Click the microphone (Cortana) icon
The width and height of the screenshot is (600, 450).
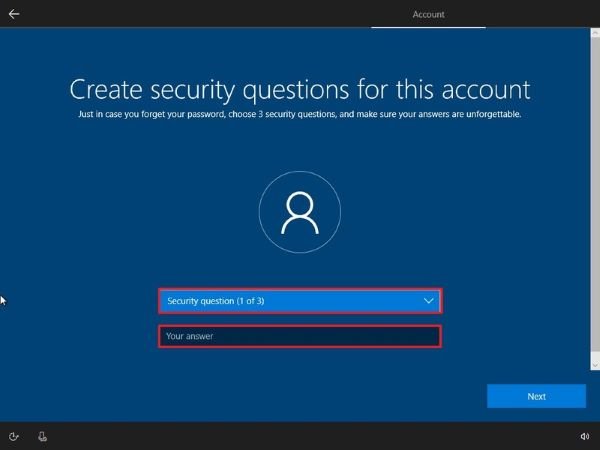click(42, 436)
